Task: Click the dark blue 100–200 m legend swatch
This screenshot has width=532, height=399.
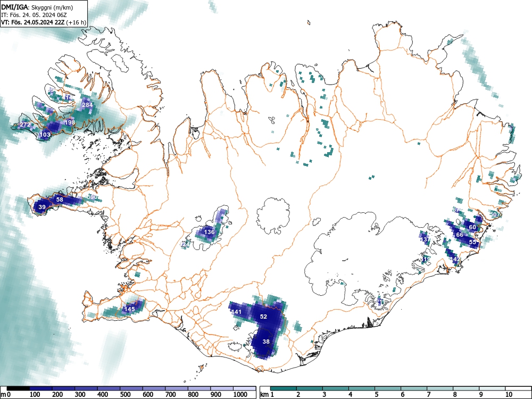Action: (41, 388)
